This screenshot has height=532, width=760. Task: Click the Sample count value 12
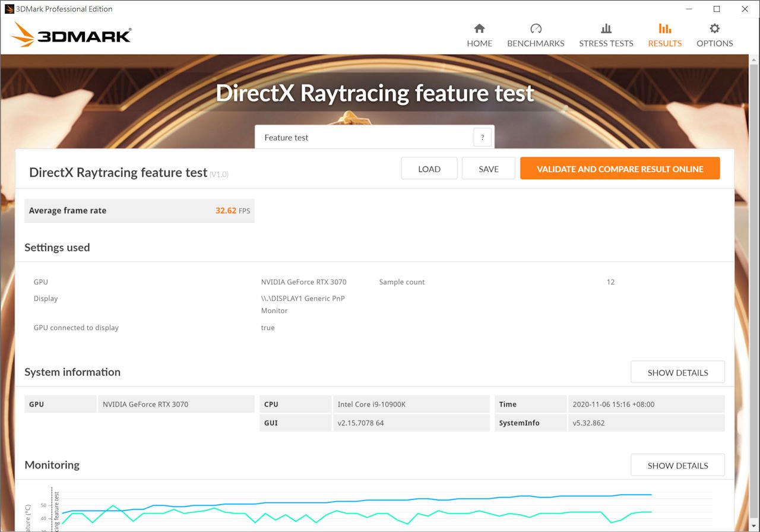click(x=610, y=282)
